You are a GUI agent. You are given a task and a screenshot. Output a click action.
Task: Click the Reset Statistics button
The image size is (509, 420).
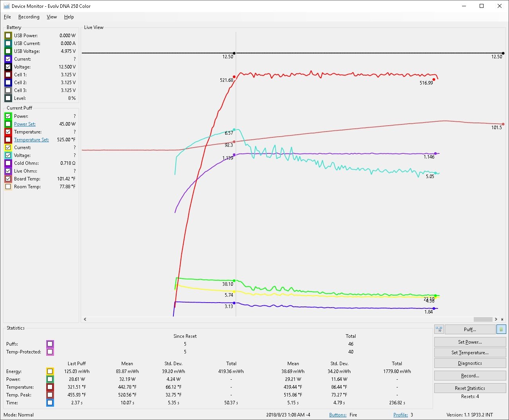tap(470, 388)
